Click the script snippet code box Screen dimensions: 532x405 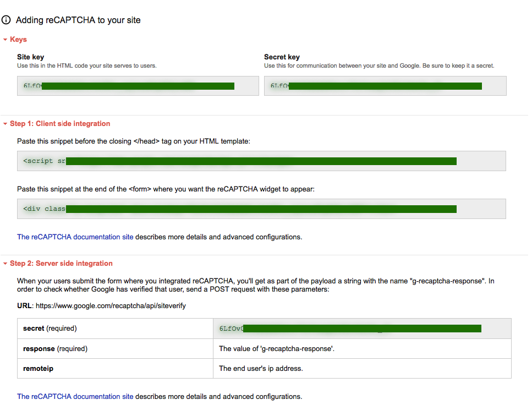pyautogui.click(x=261, y=161)
